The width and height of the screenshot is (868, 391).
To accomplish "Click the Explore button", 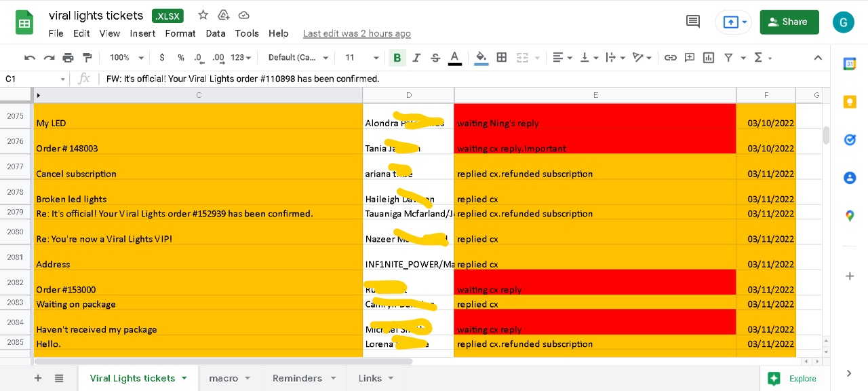I will coord(793,378).
